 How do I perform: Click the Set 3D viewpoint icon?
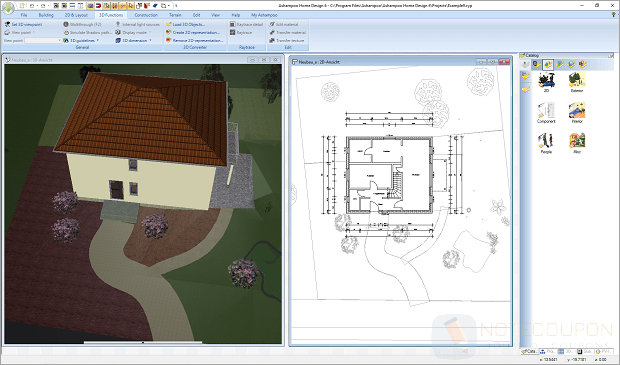click(x=7, y=25)
